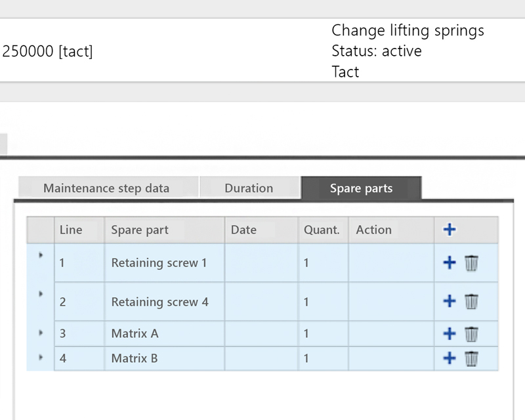Click plus icon in Matrix A row
The width and height of the screenshot is (525, 420).
tap(450, 334)
